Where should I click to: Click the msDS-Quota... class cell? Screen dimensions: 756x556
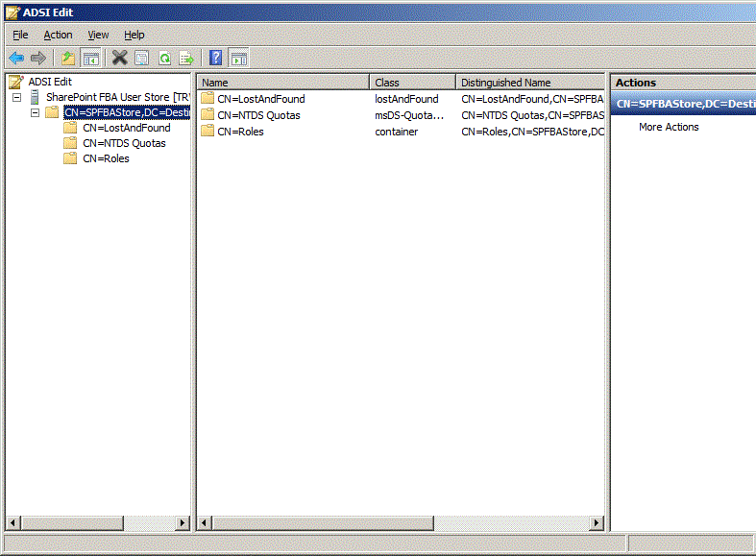(409, 115)
